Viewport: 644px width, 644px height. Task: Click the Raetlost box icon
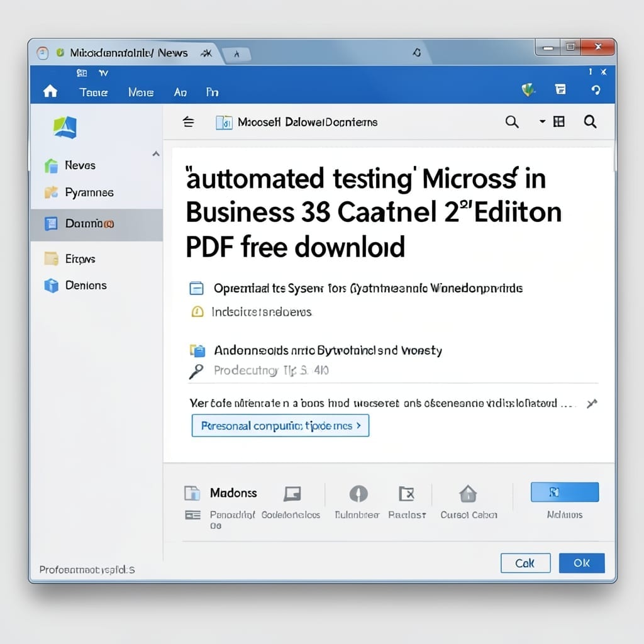point(407,494)
